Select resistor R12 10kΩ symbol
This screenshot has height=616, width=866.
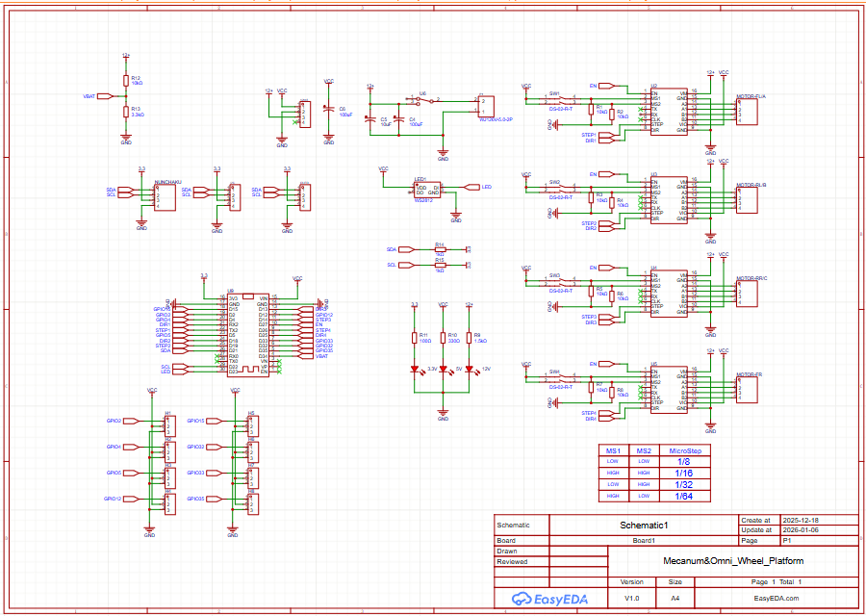pyautogui.click(x=126, y=81)
